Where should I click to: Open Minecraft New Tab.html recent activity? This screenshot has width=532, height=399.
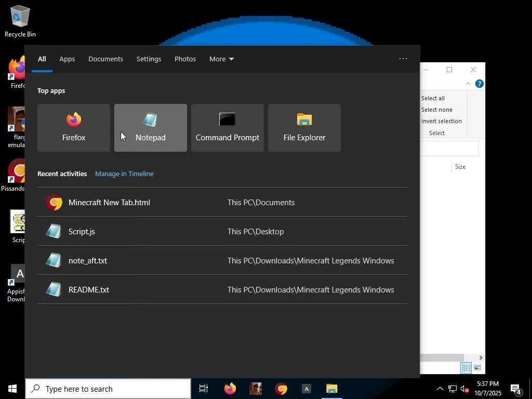pos(222,202)
